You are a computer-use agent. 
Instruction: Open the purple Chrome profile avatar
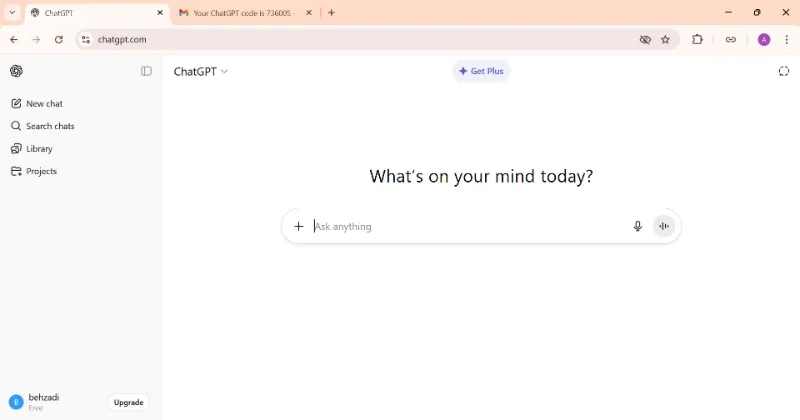[x=764, y=39]
